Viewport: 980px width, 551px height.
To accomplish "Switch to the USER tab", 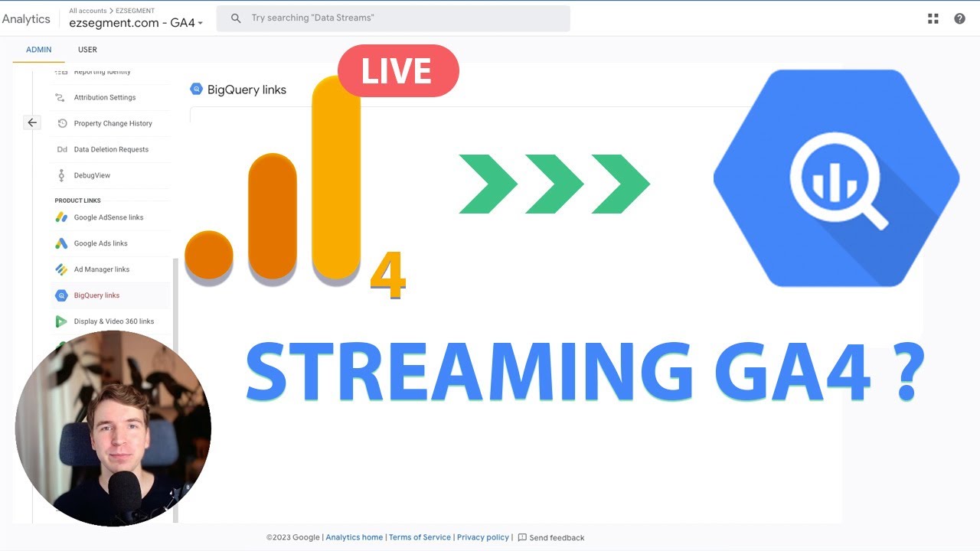I will pos(87,50).
